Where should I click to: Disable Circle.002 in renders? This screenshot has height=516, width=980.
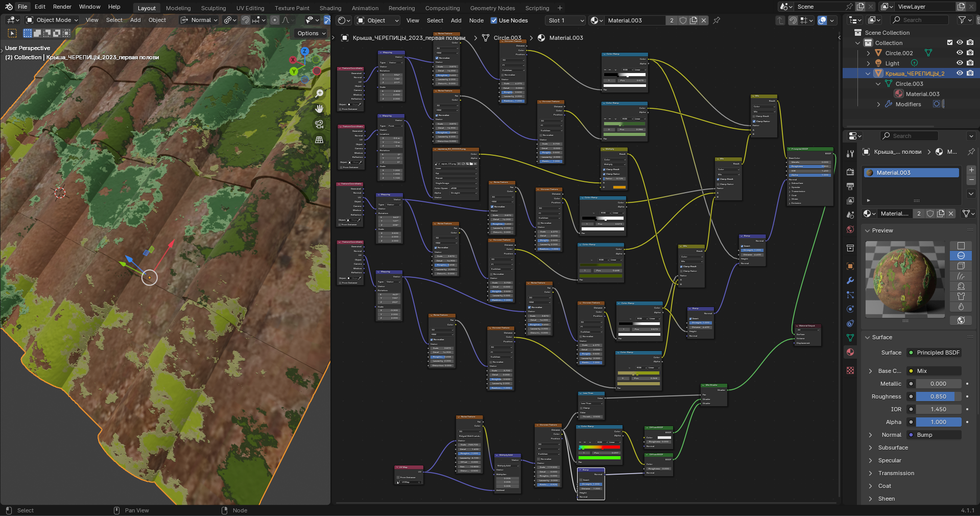coord(970,53)
